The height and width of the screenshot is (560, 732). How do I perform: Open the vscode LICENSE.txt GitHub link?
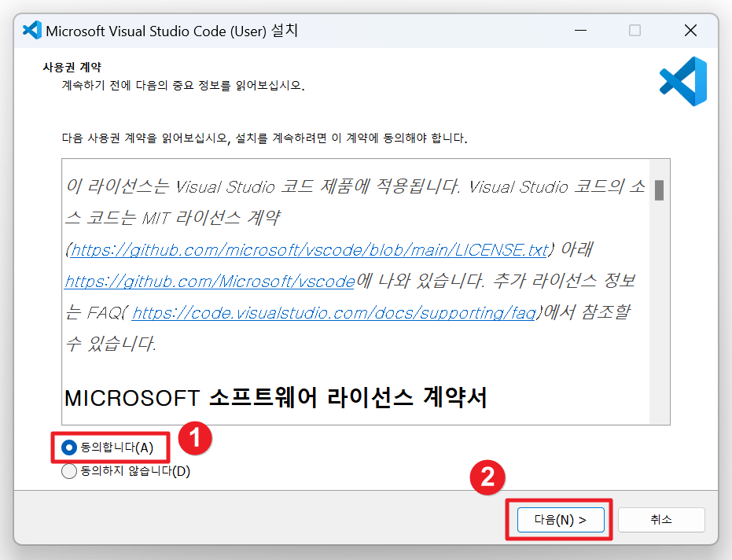(x=309, y=250)
